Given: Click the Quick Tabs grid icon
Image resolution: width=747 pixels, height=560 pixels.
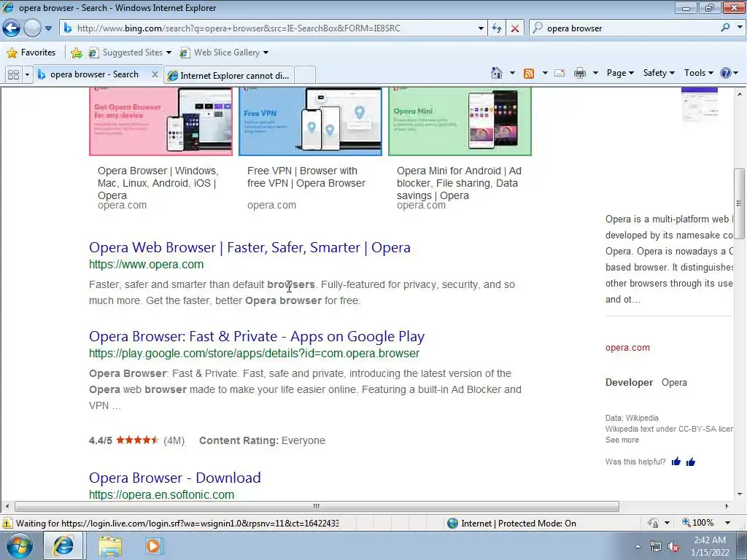Looking at the screenshot, I should pos(13,75).
